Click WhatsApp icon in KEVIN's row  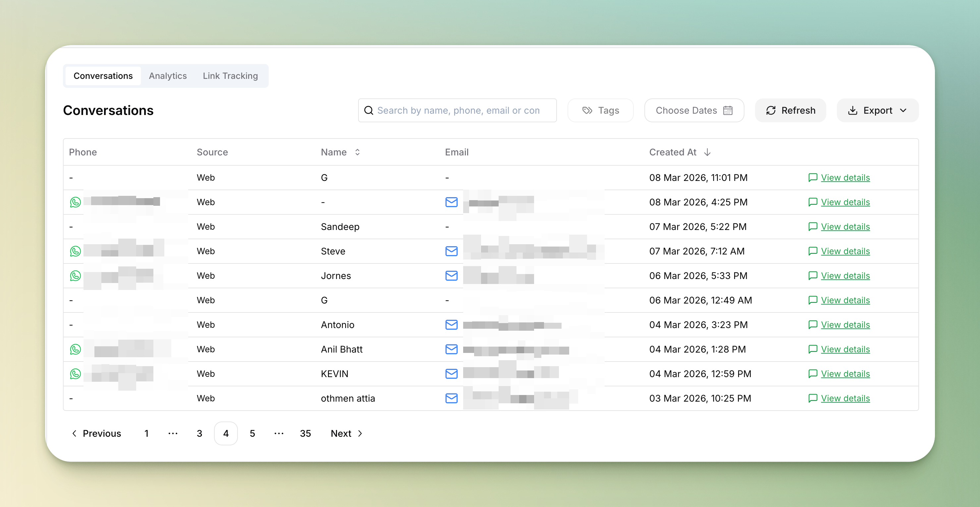point(75,374)
